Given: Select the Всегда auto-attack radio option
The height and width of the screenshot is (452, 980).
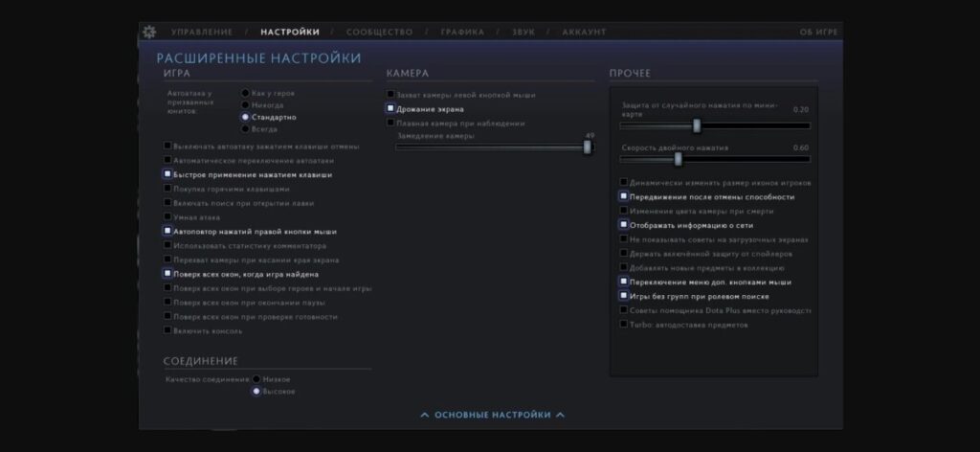Looking at the screenshot, I should tap(246, 128).
